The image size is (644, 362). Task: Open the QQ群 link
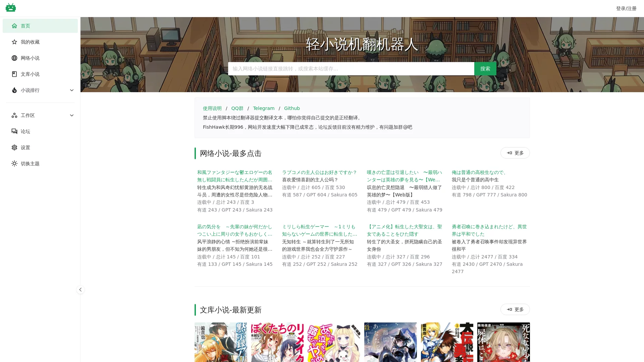coord(237,108)
